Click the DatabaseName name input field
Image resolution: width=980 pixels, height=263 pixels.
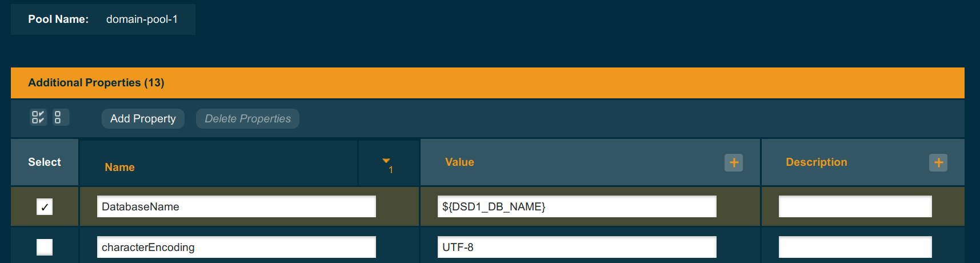pos(236,206)
